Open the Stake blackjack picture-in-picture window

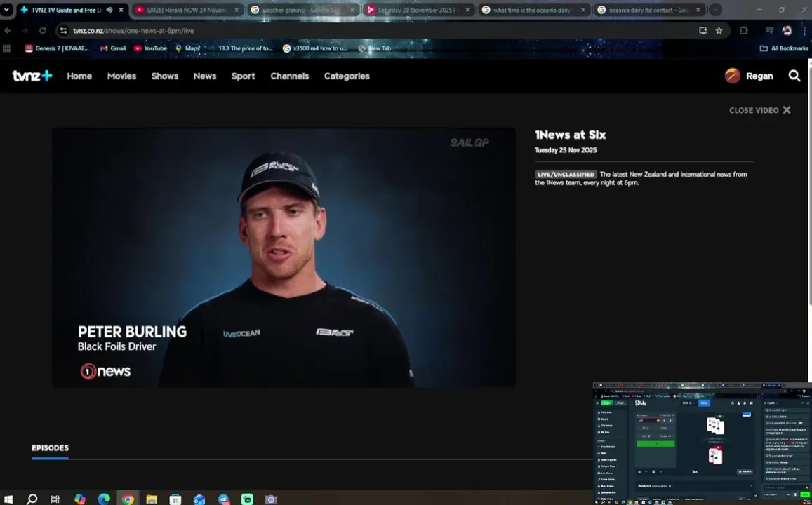pyautogui.click(x=703, y=443)
